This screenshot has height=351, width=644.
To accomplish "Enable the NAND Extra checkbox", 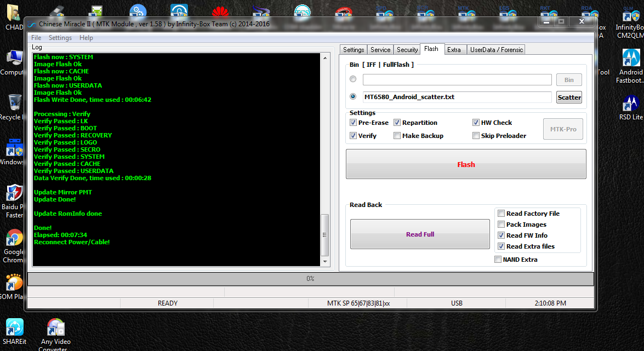I will [x=498, y=260].
